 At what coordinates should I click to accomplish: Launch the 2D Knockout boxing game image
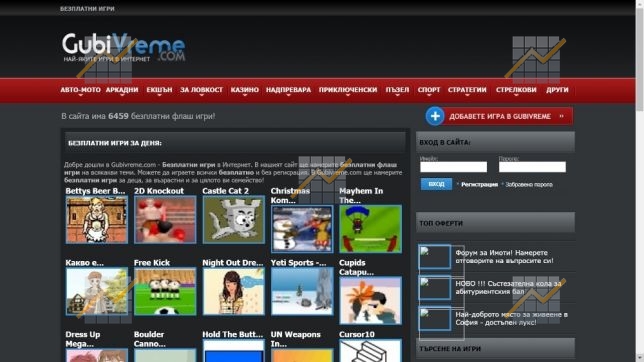(165, 219)
